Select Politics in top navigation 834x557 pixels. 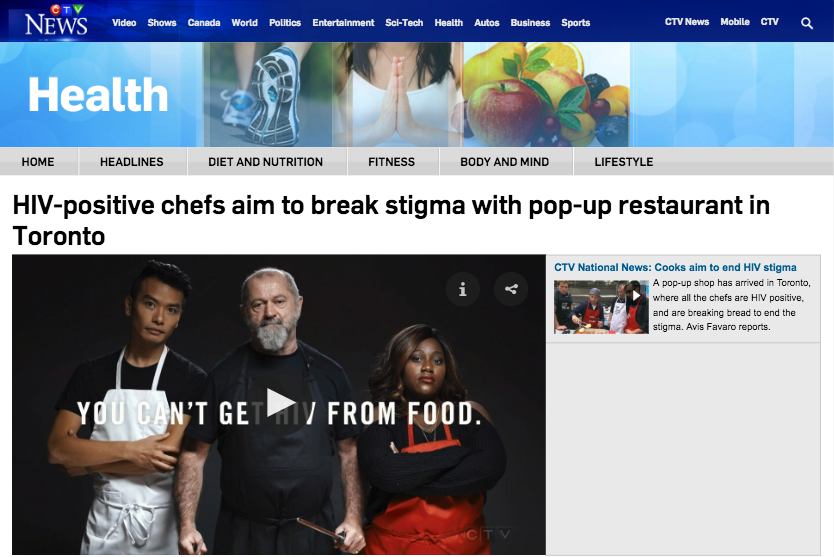coord(285,23)
